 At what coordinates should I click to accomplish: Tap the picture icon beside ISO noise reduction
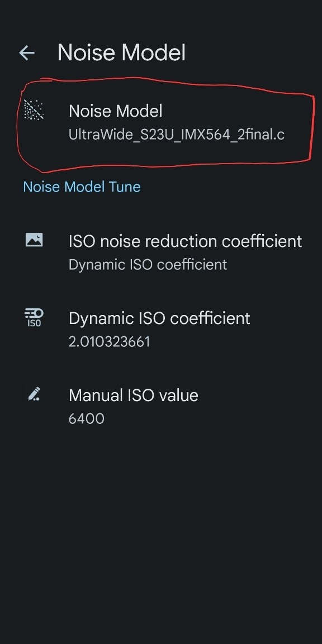point(34,240)
